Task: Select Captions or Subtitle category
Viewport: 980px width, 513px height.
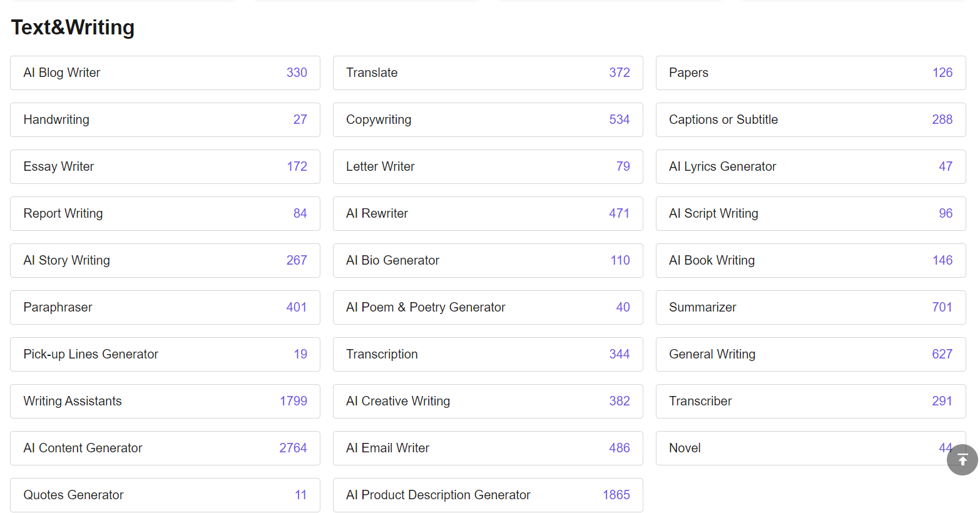Action: 810,119
